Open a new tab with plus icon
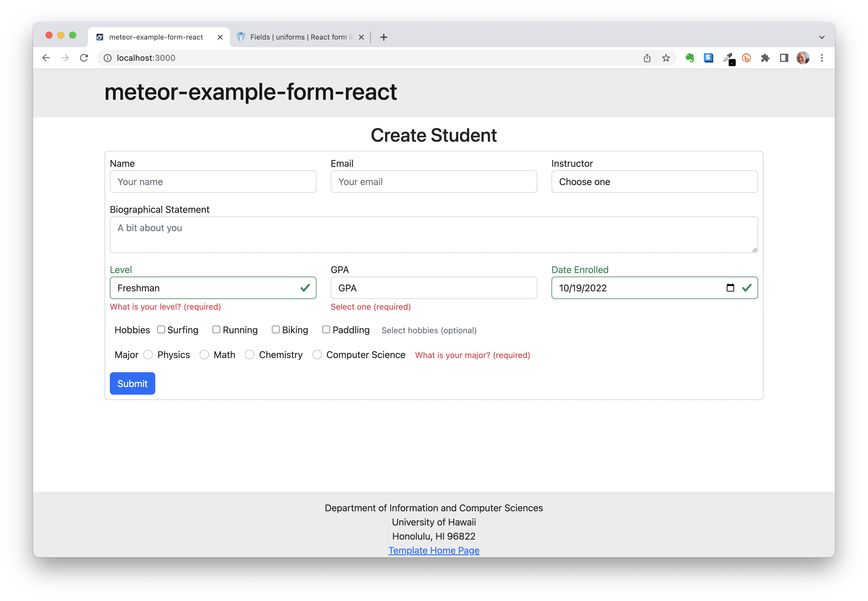The height and width of the screenshot is (601, 868). [x=384, y=37]
